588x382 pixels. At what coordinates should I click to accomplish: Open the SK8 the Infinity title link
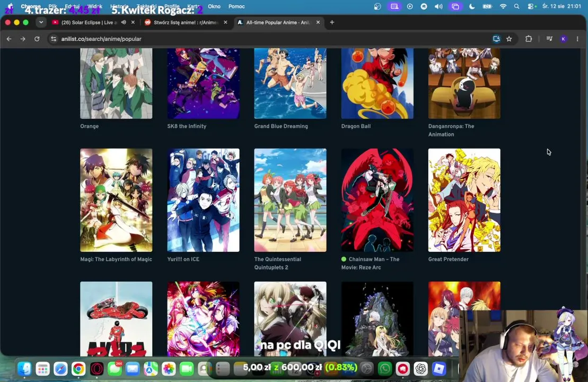187,126
